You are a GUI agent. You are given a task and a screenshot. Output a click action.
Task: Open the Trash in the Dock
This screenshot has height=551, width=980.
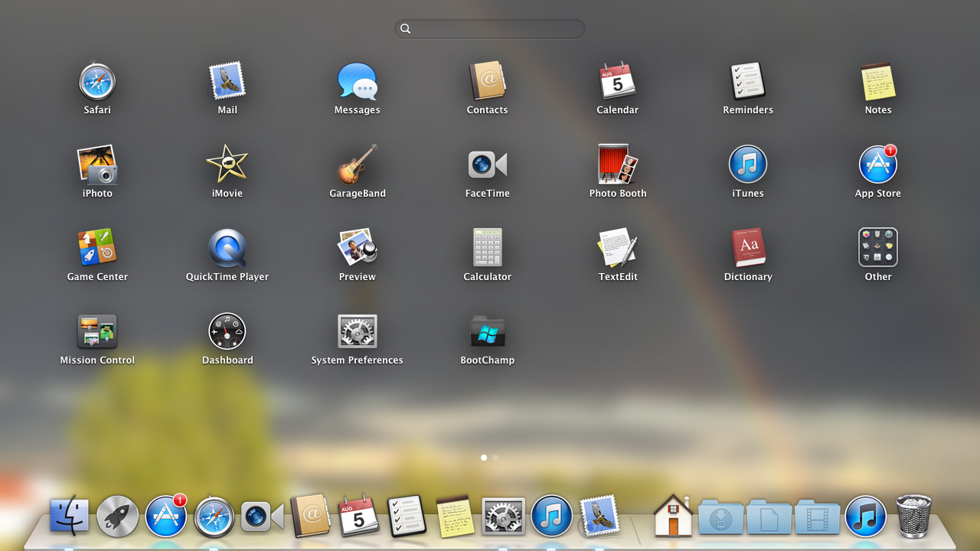click(913, 516)
